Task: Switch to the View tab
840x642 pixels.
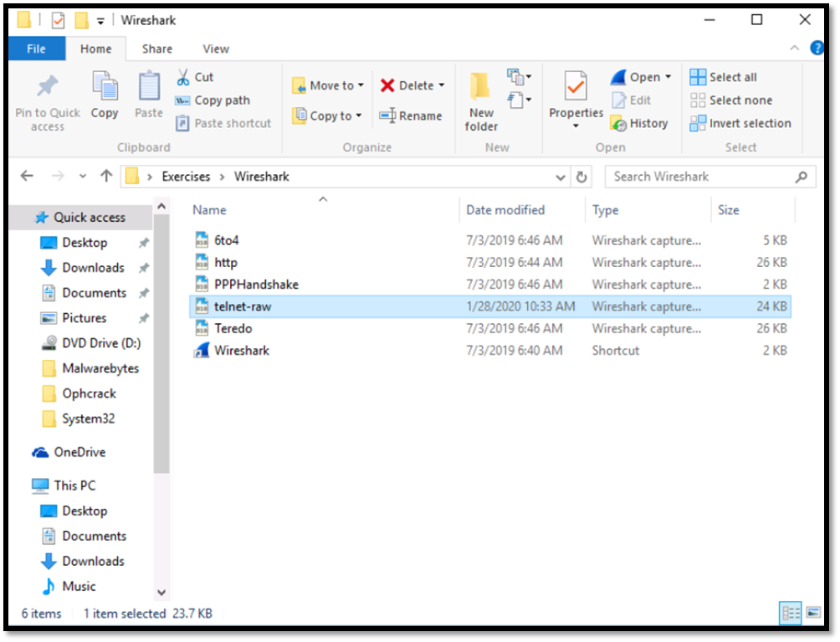Action: pos(216,49)
